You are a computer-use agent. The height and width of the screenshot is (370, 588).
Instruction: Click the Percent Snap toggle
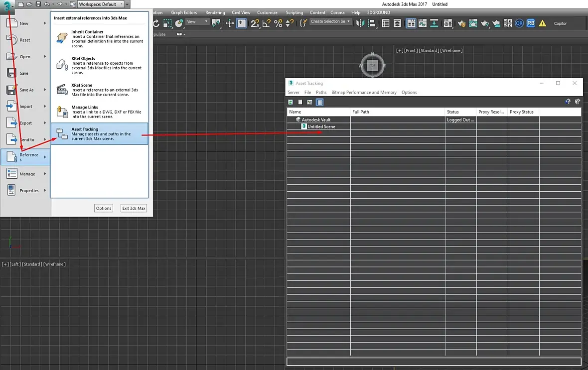tap(278, 23)
